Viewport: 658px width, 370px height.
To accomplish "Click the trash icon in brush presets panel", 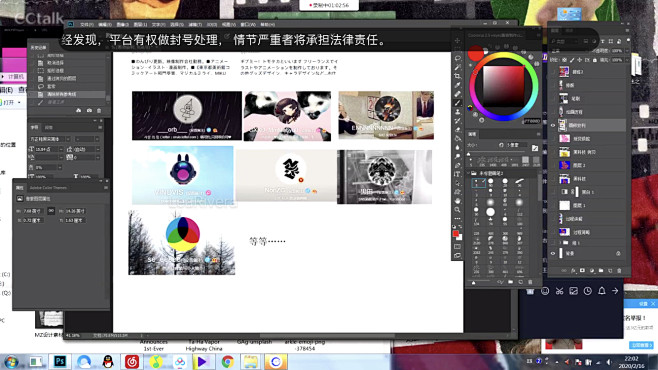I will coord(530,282).
